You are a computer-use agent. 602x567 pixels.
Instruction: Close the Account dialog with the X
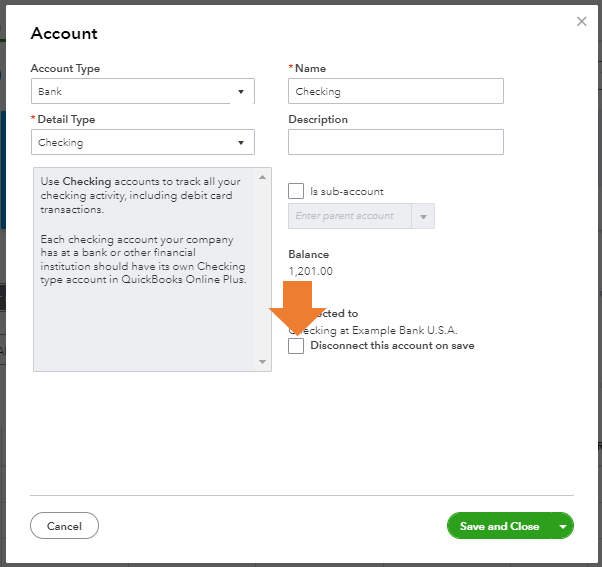582,21
